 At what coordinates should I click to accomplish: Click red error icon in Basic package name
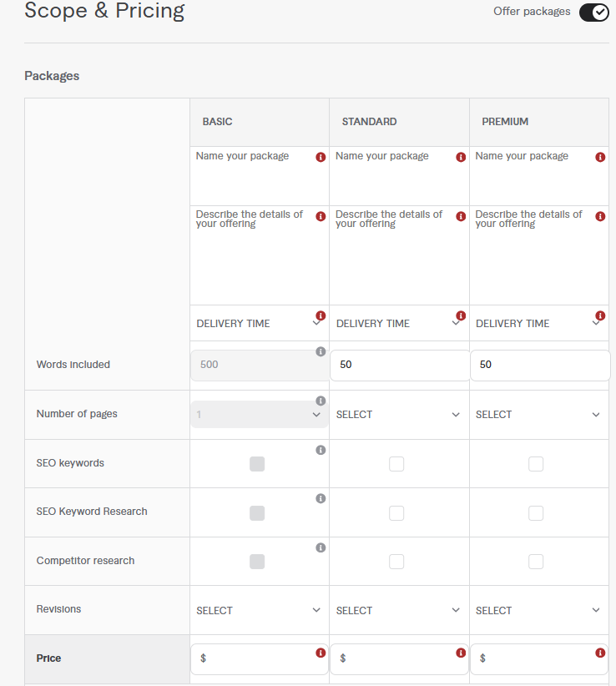[321, 157]
